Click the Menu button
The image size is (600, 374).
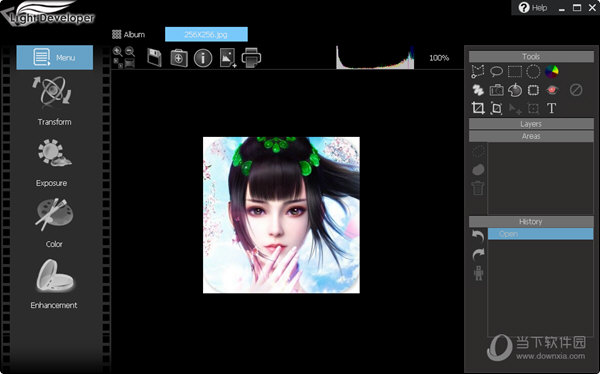click(55, 57)
